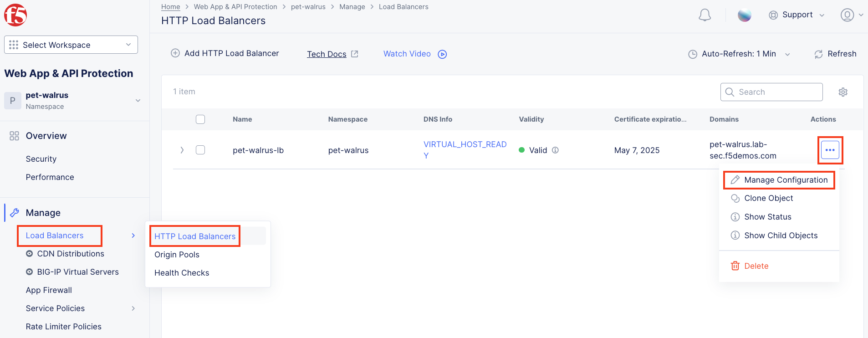The width and height of the screenshot is (868, 338).
Task: Open the notifications bell
Action: click(705, 15)
